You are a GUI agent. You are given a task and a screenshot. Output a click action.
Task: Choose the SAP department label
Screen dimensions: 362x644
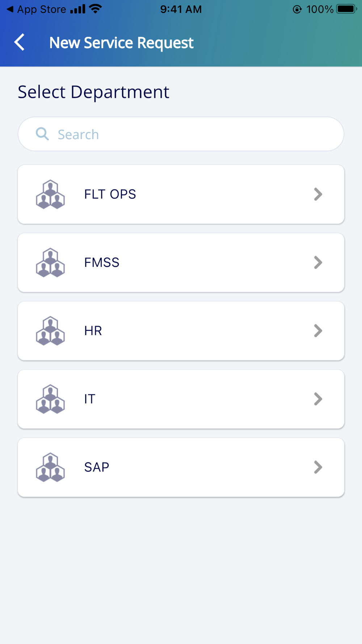(x=97, y=467)
